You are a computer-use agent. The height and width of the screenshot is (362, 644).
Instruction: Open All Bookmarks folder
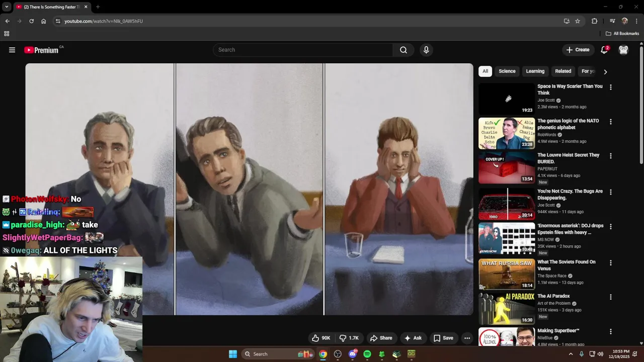point(622,34)
